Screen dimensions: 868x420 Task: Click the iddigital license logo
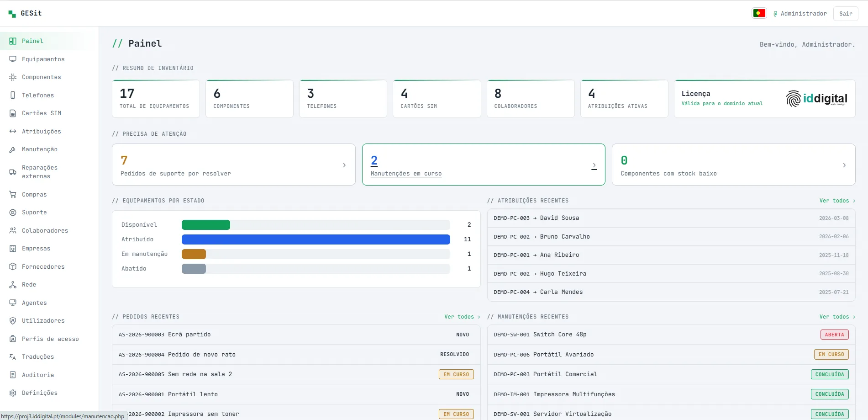(x=816, y=98)
